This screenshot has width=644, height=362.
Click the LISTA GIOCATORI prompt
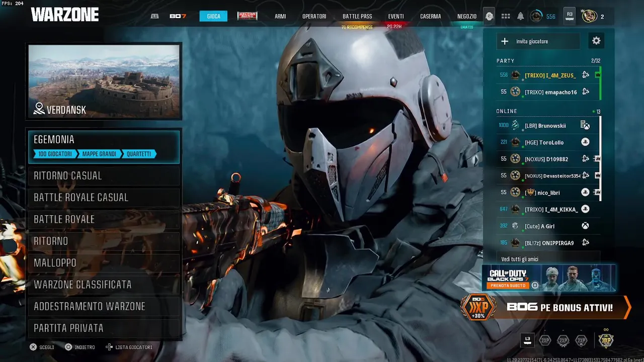129,347
